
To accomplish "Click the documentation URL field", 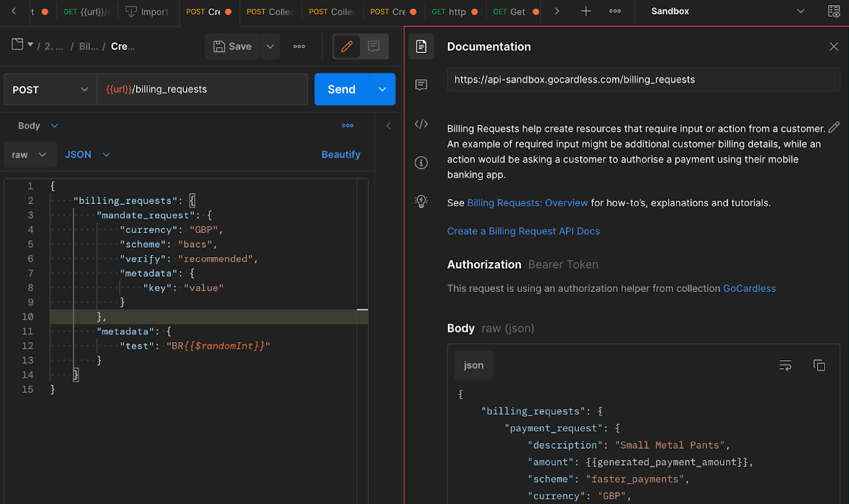I will point(643,80).
